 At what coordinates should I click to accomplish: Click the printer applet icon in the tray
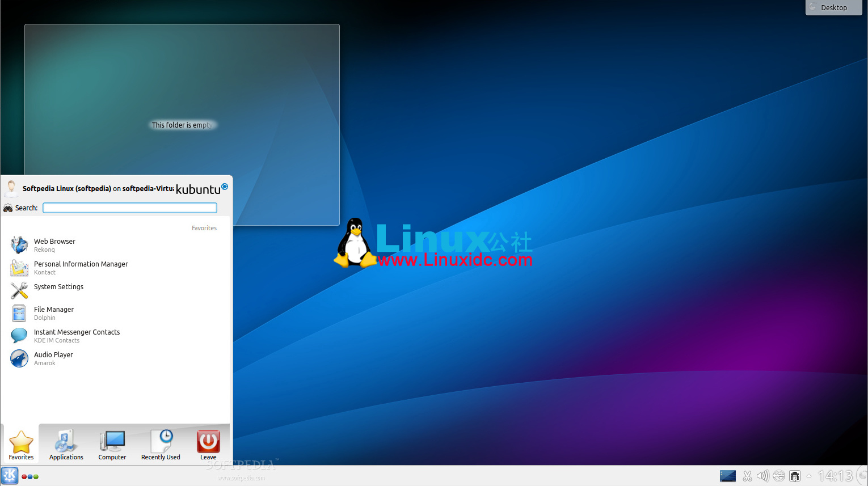pyautogui.click(x=794, y=476)
